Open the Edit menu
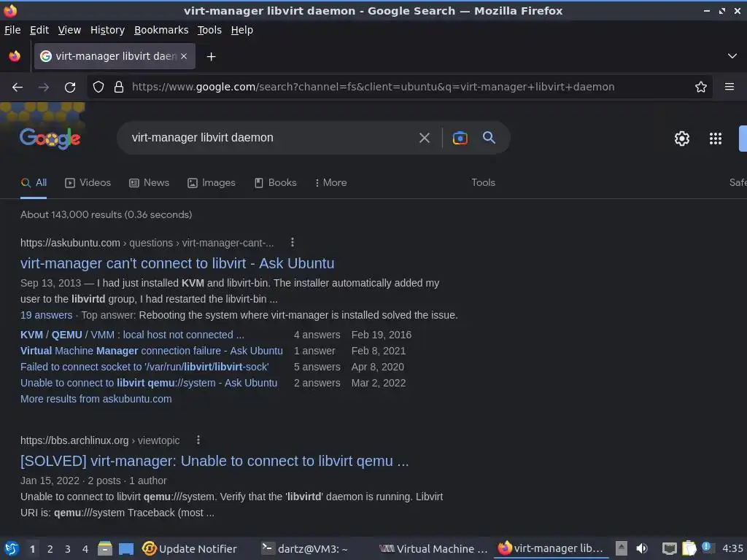The image size is (747, 560). [39, 30]
